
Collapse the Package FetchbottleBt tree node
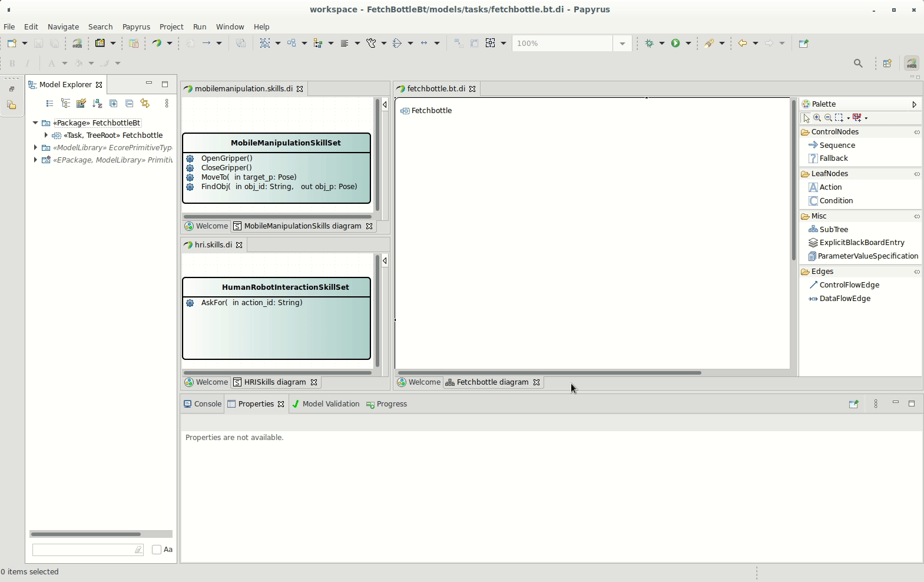pos(35,123)
